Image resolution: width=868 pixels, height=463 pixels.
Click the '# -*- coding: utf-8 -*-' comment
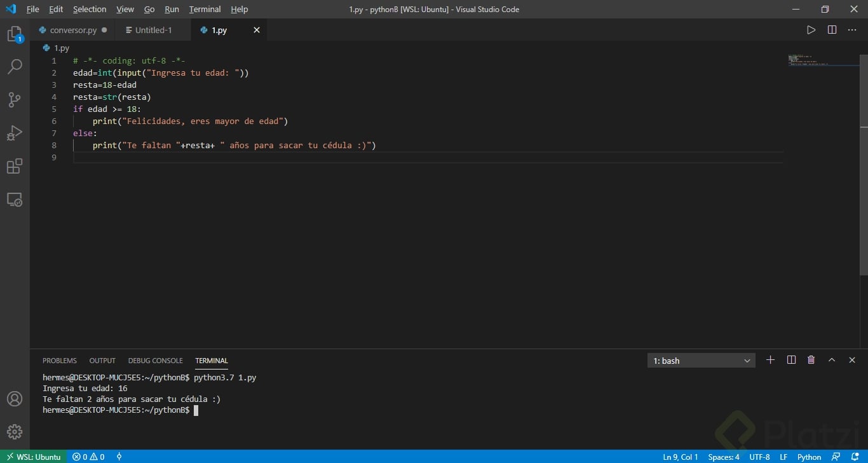point(129,60)
